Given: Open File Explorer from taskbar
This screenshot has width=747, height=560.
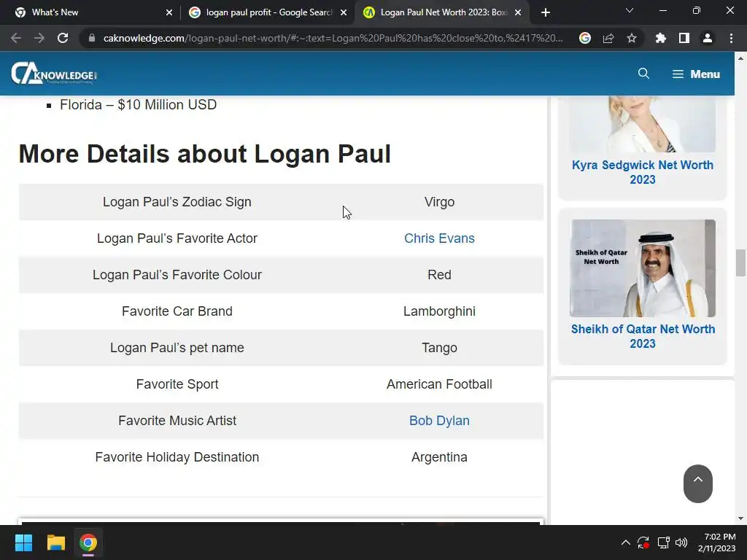Looking at the screenshot, I should point(55,542).
